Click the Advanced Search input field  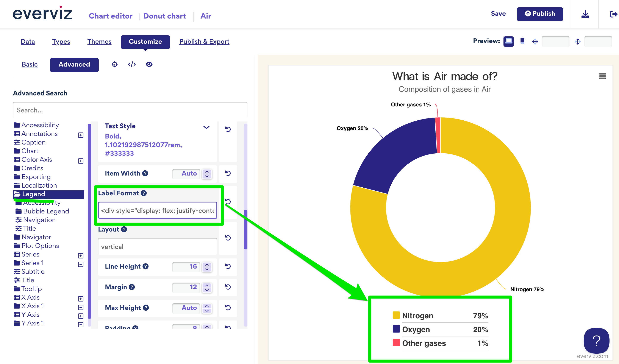click(x=130, y=110)
